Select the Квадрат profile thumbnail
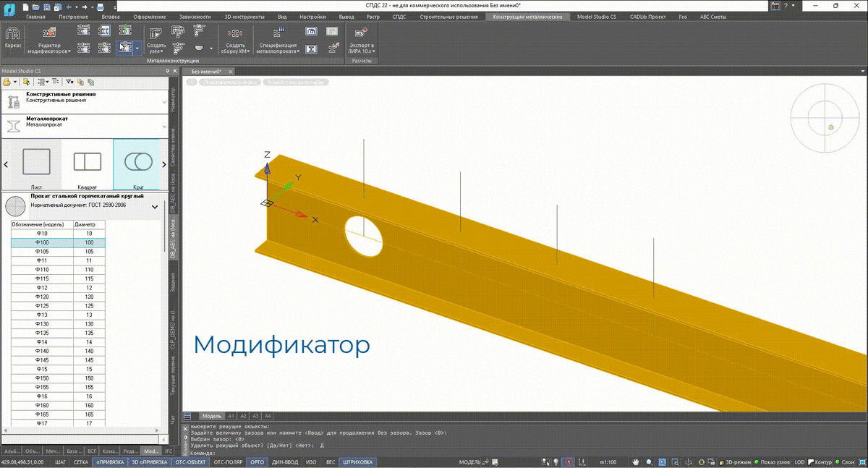Screen dimensions: 868x468 (87, 164)
